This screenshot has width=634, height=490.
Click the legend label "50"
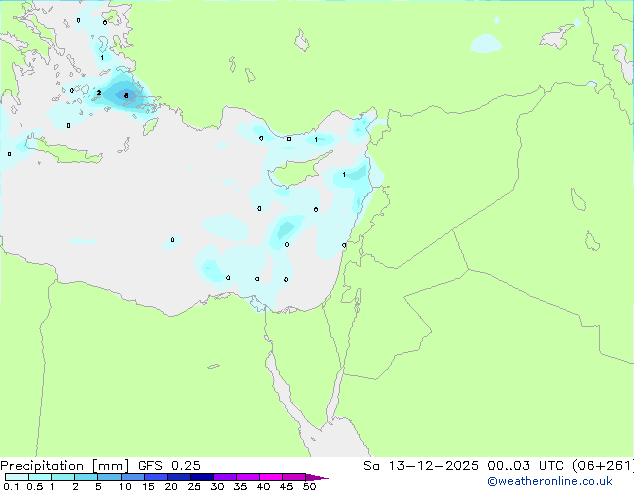(x=309, y=486)
